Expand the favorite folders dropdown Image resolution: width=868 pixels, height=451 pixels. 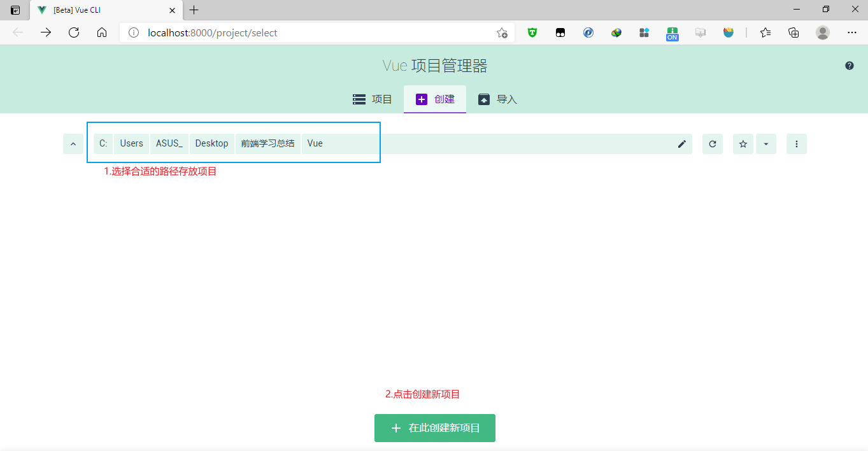point(766,144)
